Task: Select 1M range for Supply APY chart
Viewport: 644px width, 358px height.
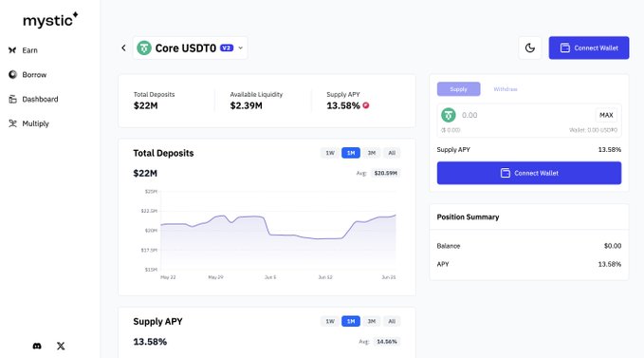Action: click(351, 321)
